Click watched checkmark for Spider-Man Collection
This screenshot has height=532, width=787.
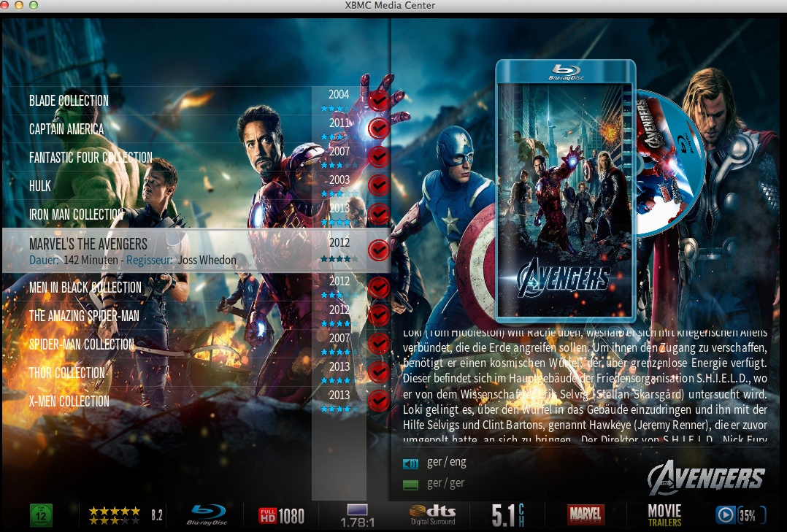tap(378, 344)
